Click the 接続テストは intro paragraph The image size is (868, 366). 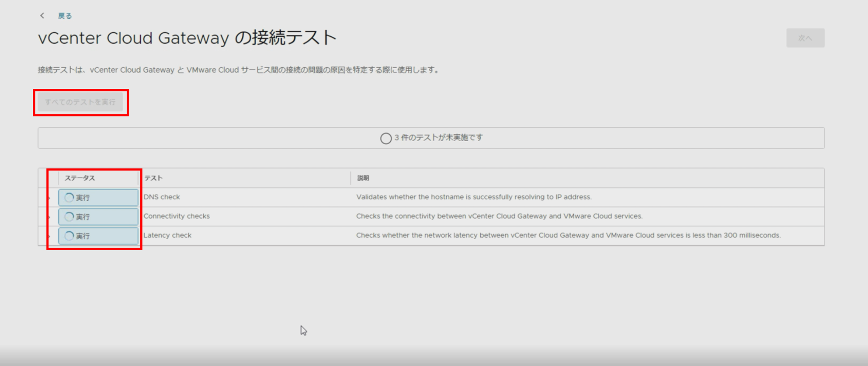pos(239,70)
